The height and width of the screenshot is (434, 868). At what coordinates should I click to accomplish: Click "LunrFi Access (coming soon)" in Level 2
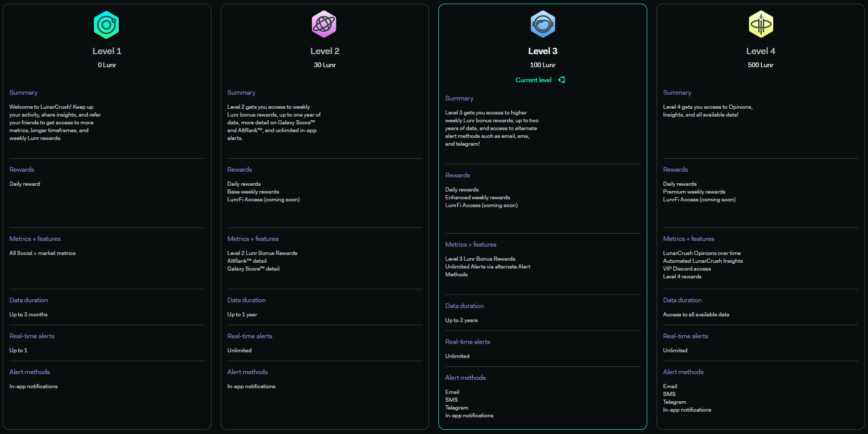click(x=263, y=200)
